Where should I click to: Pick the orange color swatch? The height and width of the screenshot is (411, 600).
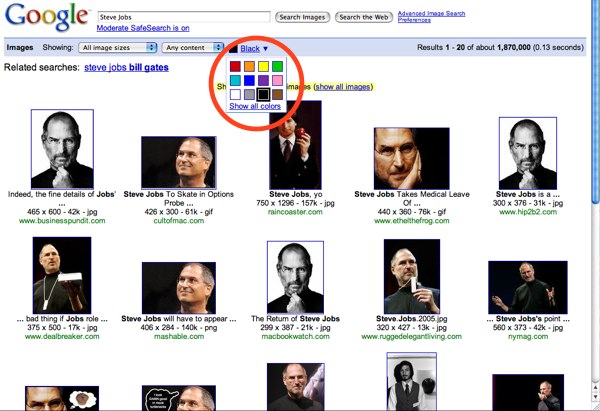pos(249,67)
